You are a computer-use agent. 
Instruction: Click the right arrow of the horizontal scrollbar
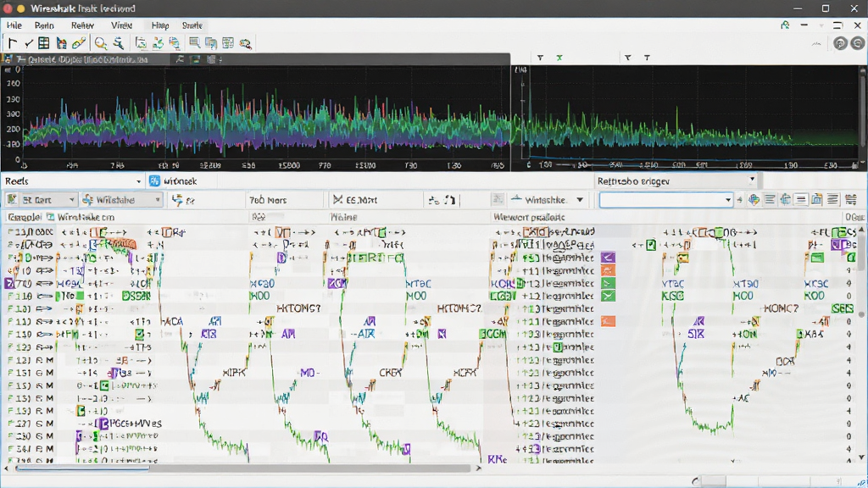478,468
